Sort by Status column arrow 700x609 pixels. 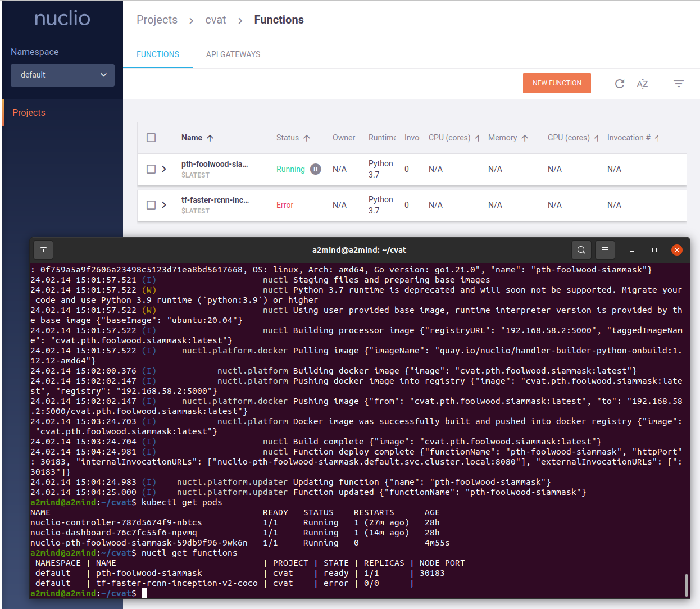click(307, 138)
